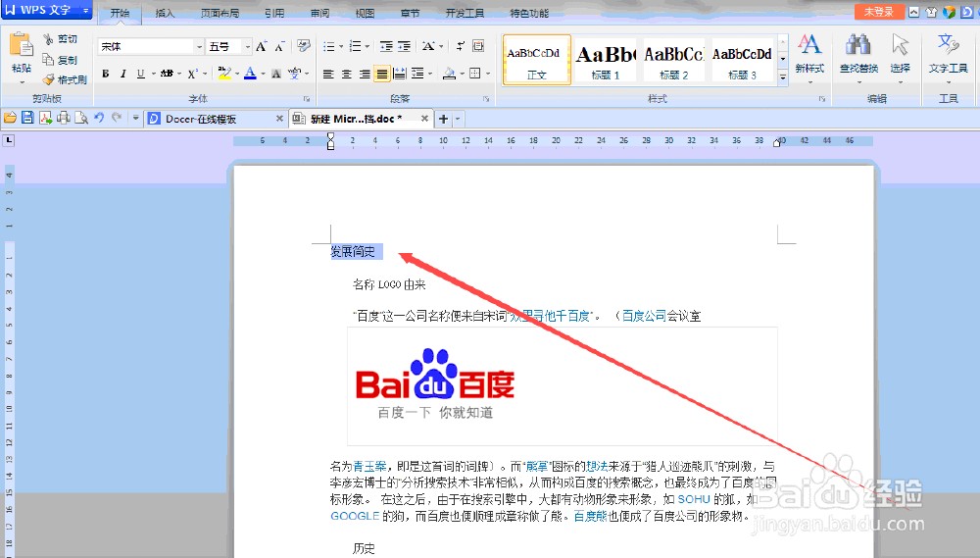The image size is (980, 558).
Task: Undo the last action
Action: [x=99, y=118]
